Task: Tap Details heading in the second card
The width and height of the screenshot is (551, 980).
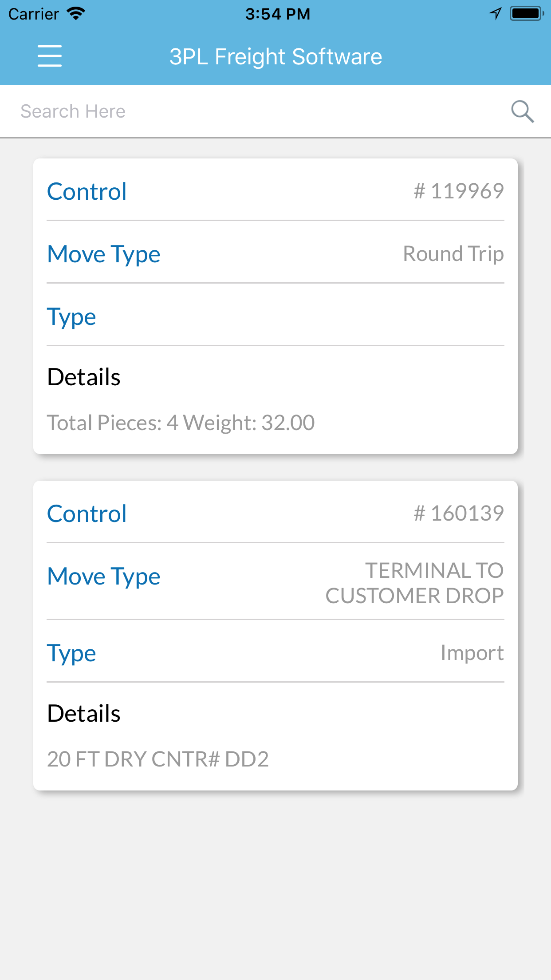Action: 84,714
